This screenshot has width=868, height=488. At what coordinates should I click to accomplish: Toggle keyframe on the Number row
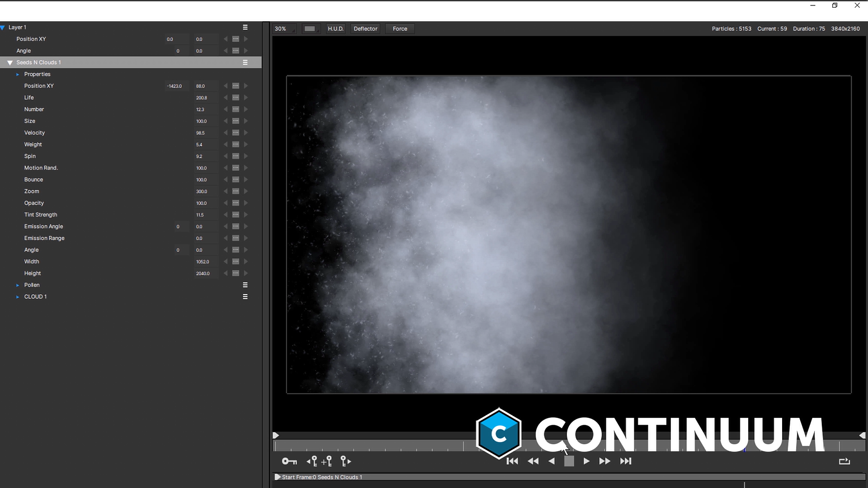point(236,109)
